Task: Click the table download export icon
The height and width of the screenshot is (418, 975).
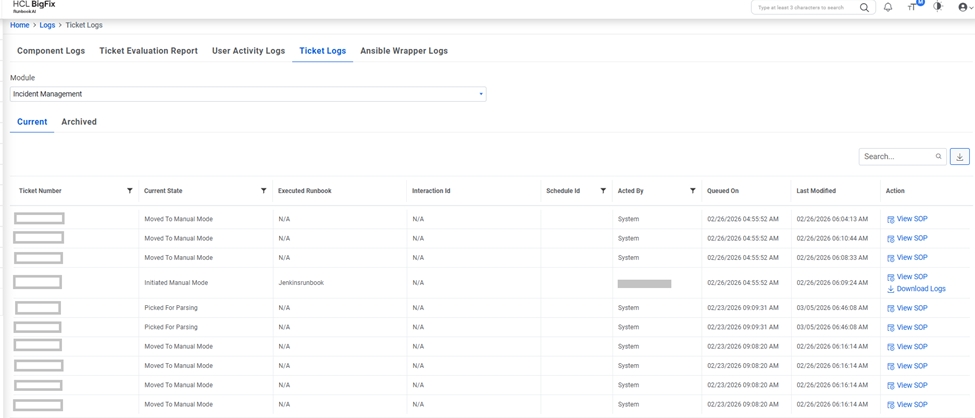Action: pos(959,157)
